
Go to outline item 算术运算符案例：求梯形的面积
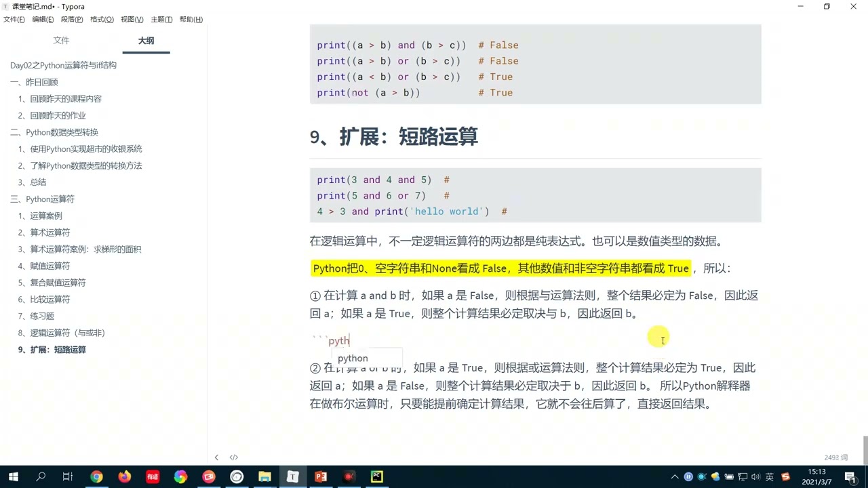pos(79,249)
